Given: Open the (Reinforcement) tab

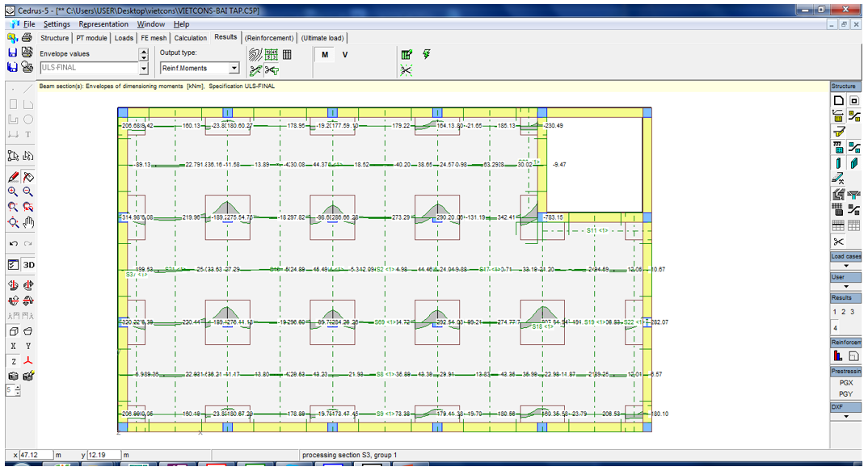Looking at the screenshot, I should (269, 38).
